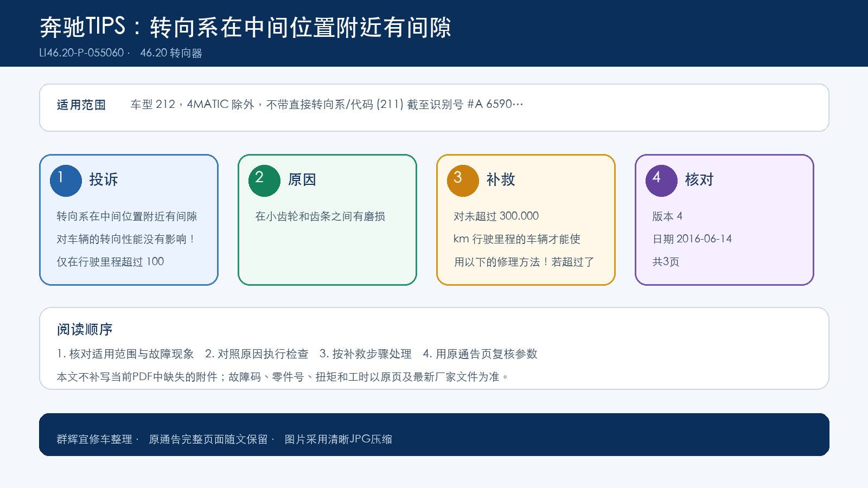Click the document number LI46.20-P-055060

click(81, 53)
